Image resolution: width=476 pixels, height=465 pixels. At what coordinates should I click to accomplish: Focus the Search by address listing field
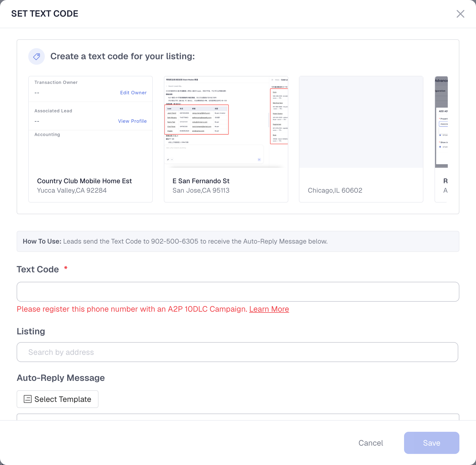coord(237,352)
